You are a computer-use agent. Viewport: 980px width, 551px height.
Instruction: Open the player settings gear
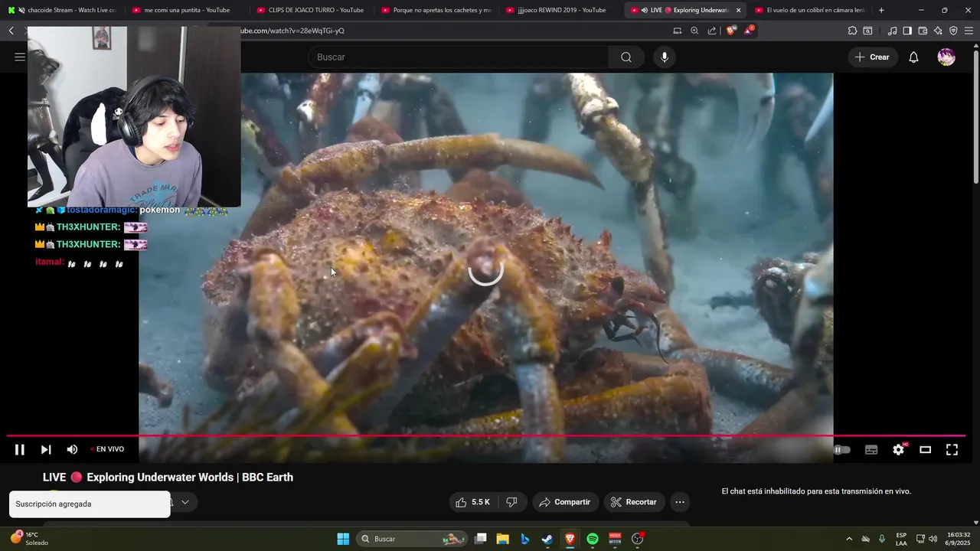point(899,449)
